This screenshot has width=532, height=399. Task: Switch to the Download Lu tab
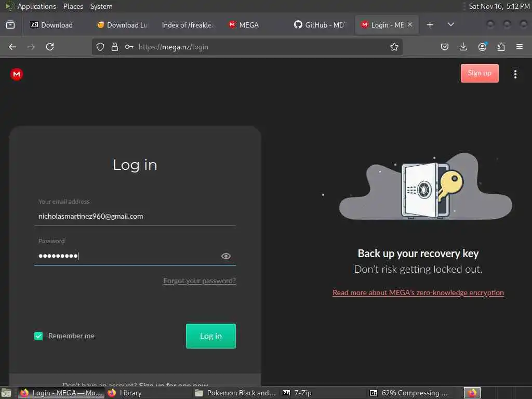coord(122,25)
